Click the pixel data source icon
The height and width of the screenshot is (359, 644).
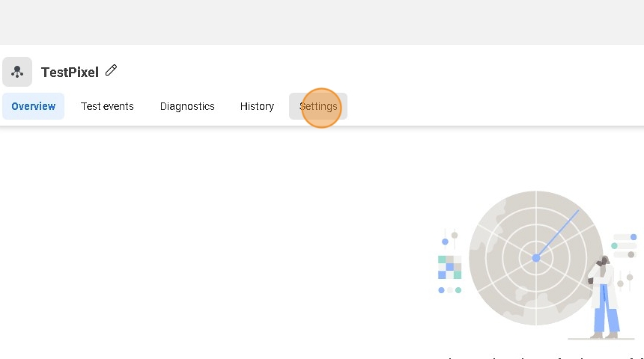coord(17,72)
